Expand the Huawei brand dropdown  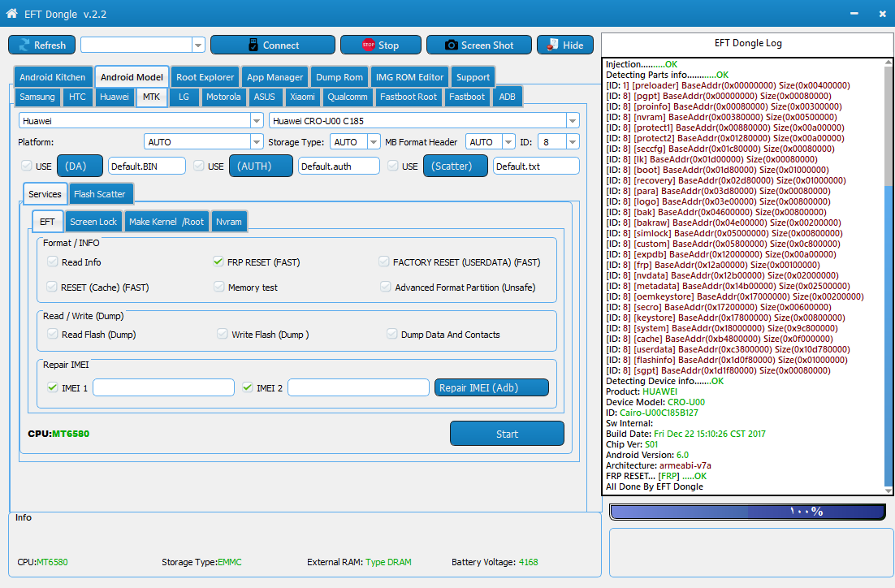click(x=257, y=120)
